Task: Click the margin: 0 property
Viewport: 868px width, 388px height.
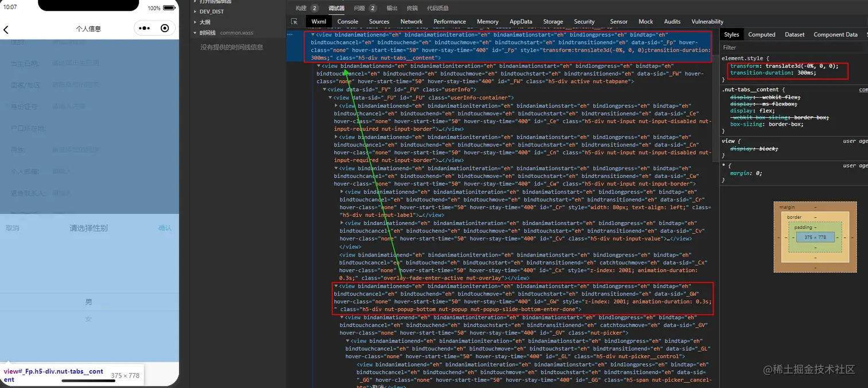Action: point(746,173)
